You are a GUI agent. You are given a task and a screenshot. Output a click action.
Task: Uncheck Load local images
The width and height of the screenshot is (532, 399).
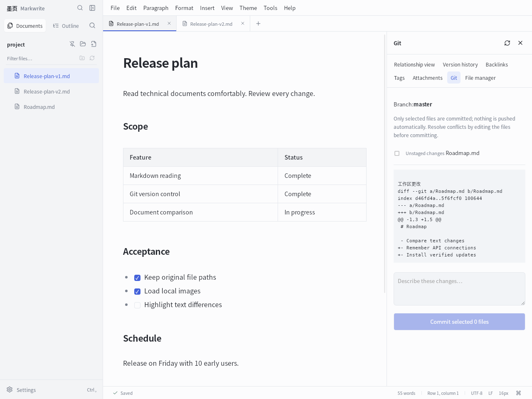click(137, 291)
